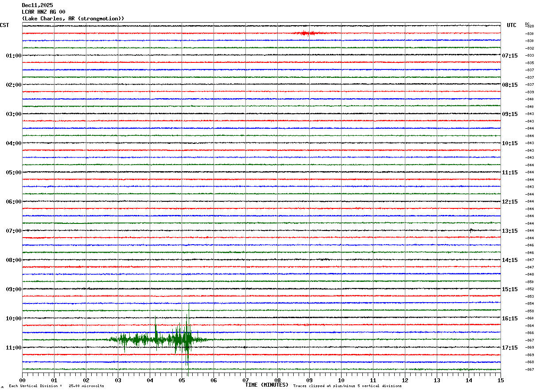The image size is (536, 392).
Task: Click the Lake Charles, AR (strongmotion) subtitle
Action: pyautogui.click(x=73, y=19)
